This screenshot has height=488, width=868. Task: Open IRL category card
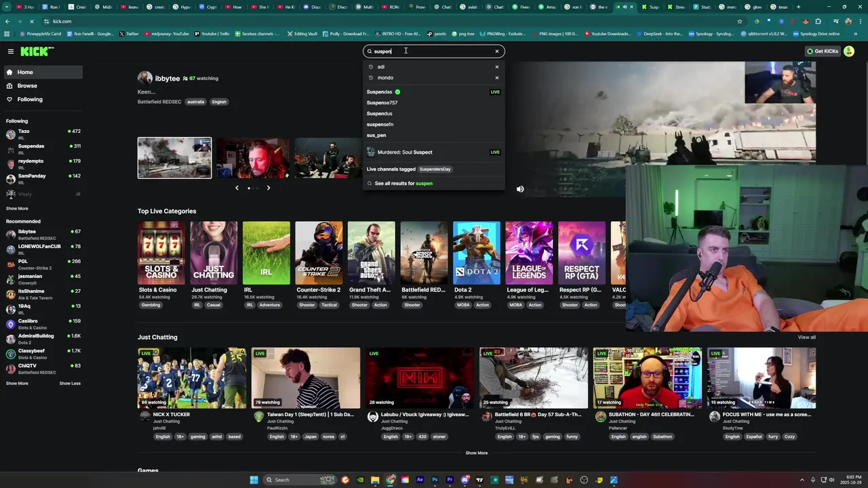(267, 253)
